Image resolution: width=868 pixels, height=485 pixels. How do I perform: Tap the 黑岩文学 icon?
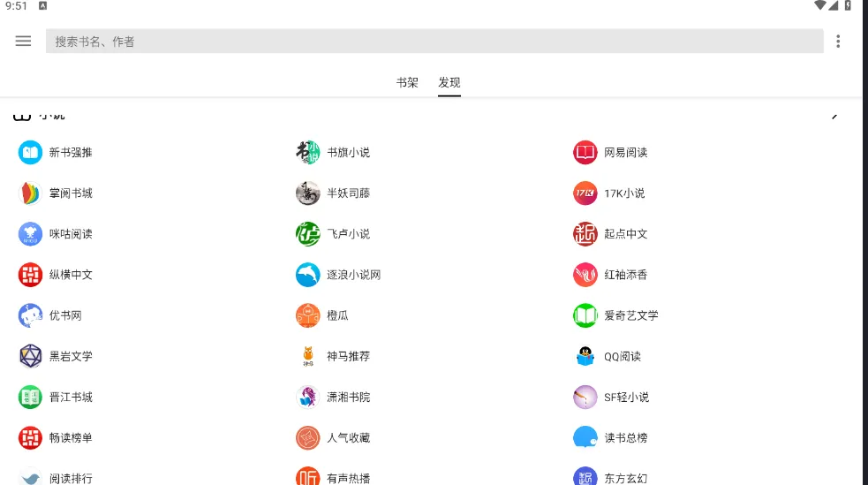click(30, 356)
